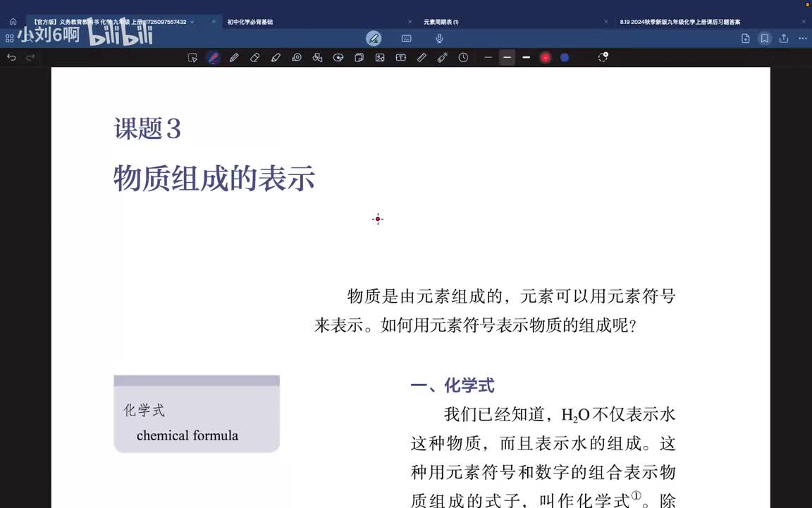Click the term chemical formula
This screenshot has width=812, height=508.
(x=187, y=435)
